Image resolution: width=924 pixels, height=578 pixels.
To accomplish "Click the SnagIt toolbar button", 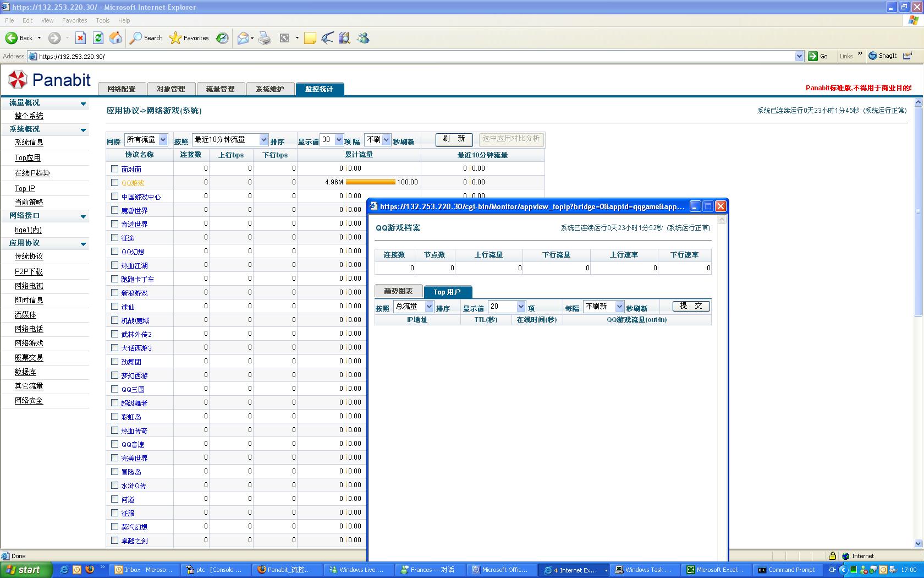I will pyautogui.click(x=883, y=56).
